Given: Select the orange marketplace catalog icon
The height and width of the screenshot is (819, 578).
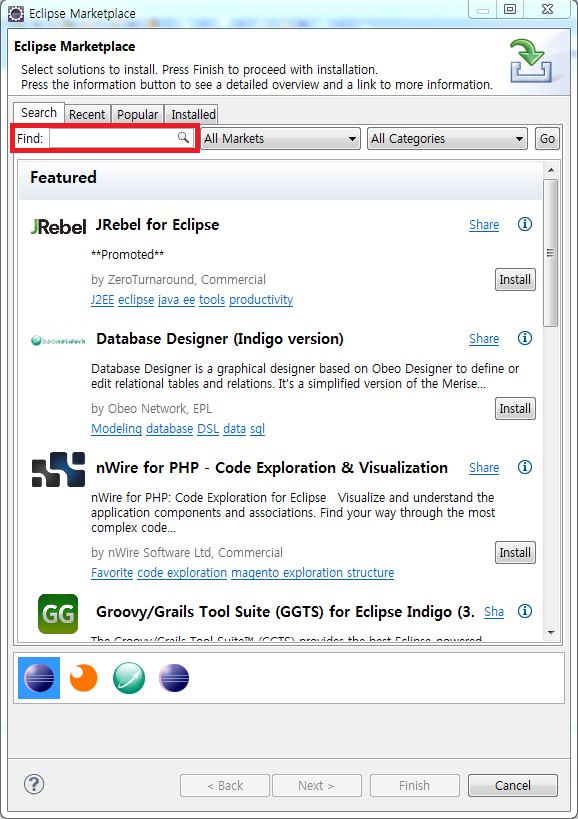Looking at the screenshot, I should tap(84, 678).
